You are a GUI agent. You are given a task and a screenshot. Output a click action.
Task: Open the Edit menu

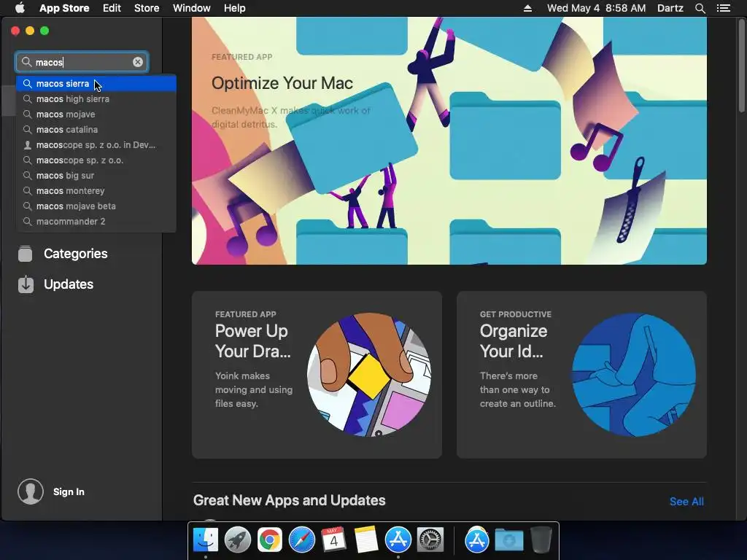coord(112,8)
